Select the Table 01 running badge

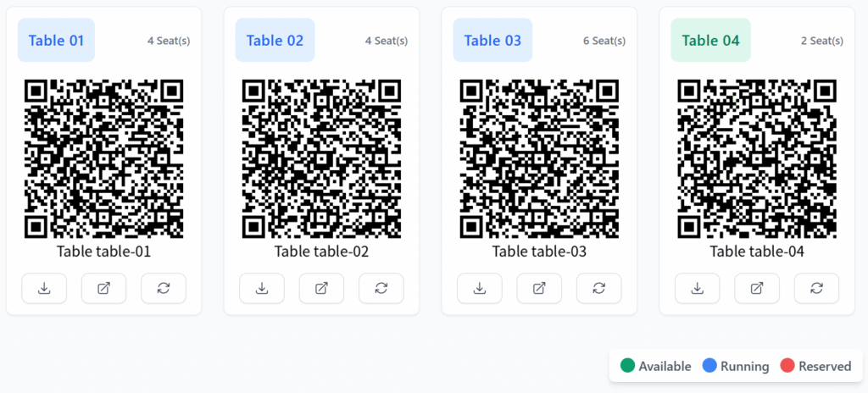[56, 41]
